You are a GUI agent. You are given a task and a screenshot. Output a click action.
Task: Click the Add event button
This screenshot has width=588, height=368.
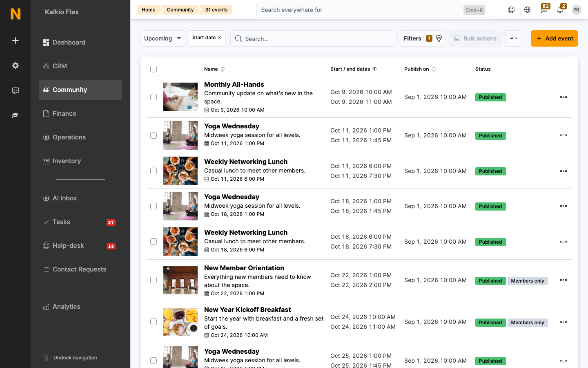[555, 38]
